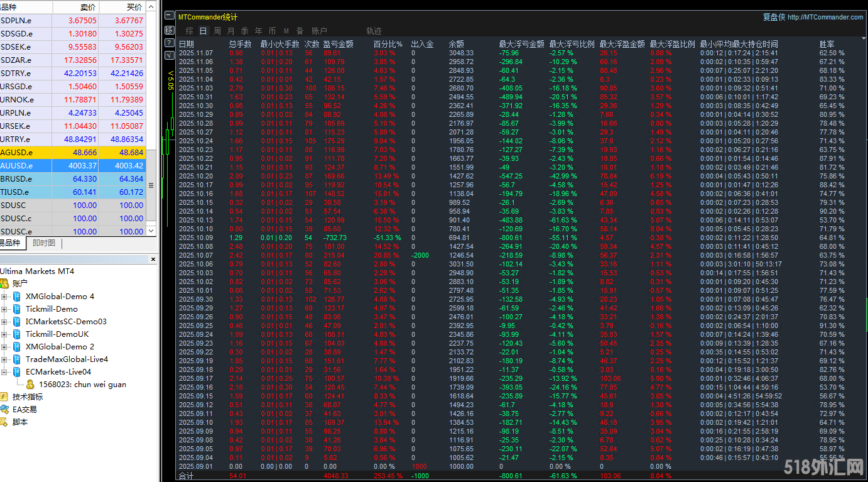
Task: Click the question mark help icon
Action: point(170,43)
